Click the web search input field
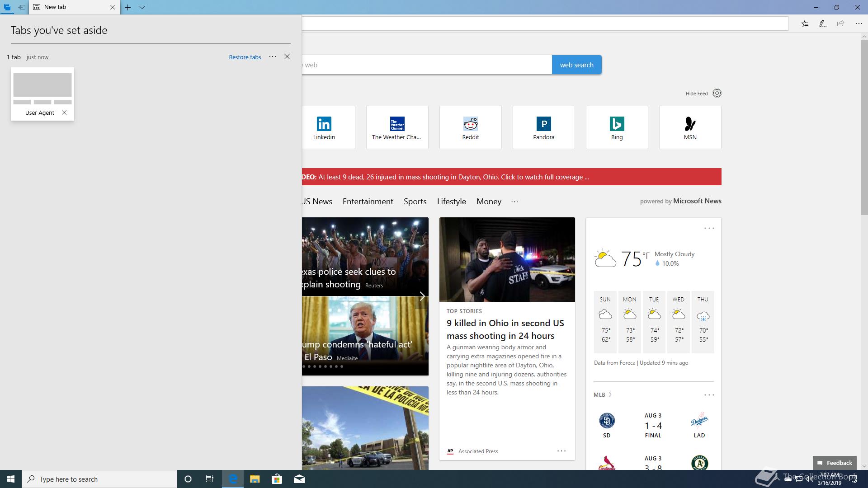868x488 pixels. 427,65
